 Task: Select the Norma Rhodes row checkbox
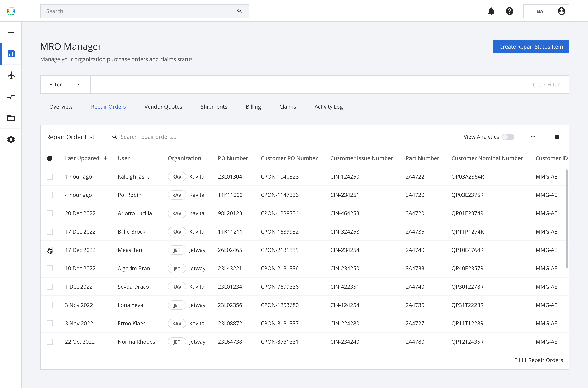[x=50, y=342]
